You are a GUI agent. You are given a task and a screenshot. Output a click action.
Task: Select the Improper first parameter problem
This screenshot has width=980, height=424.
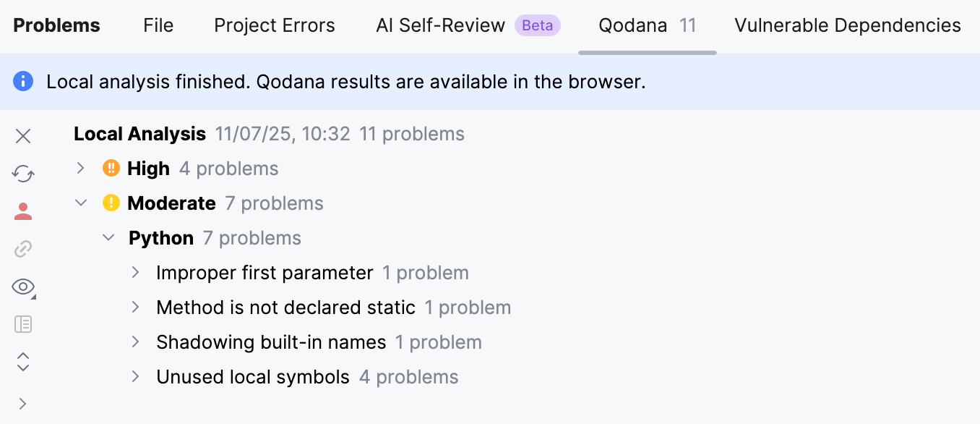[x=265, y=272]
